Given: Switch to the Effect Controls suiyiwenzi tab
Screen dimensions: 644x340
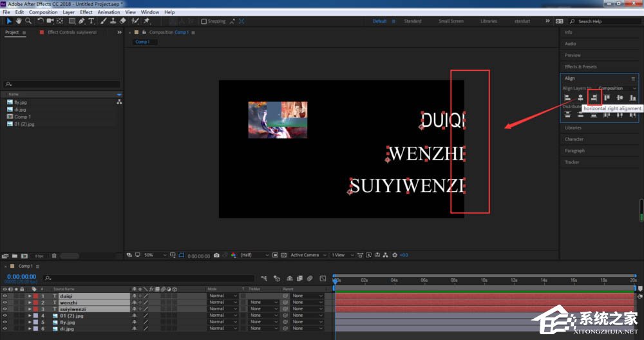Looking at the screenshot, I should pyautogui.click(x=71, y=32).
